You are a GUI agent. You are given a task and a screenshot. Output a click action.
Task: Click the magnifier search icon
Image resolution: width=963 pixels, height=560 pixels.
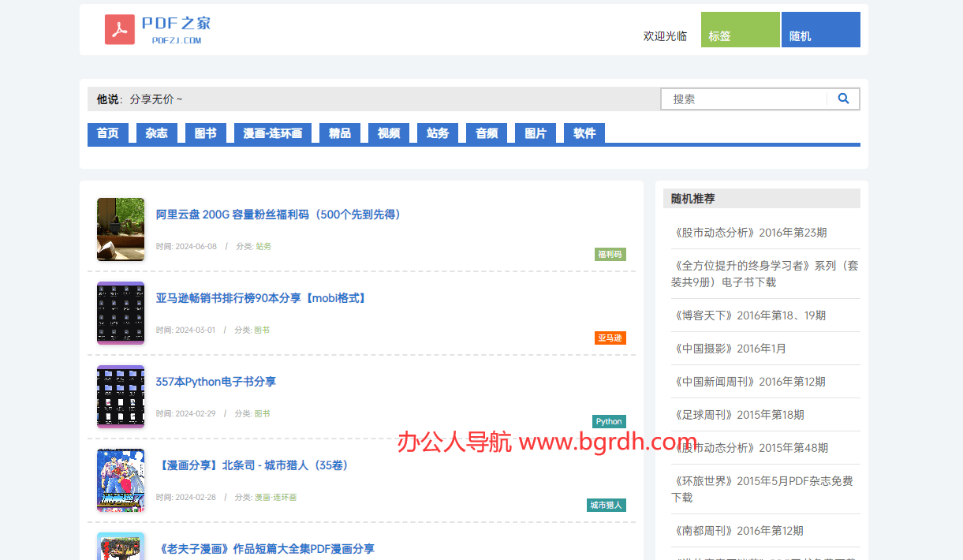(x=843, y=99)
